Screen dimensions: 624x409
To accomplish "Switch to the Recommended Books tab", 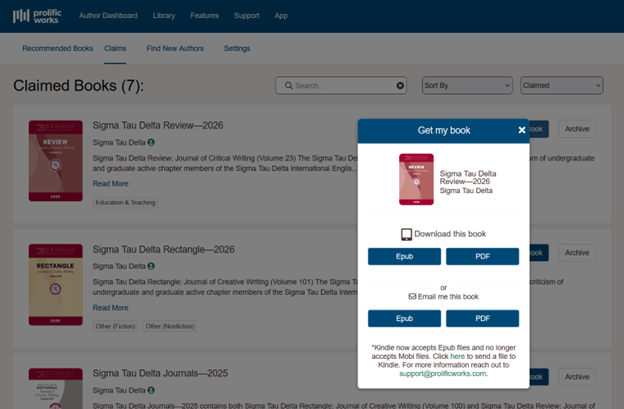I will [x=57, y=48].
